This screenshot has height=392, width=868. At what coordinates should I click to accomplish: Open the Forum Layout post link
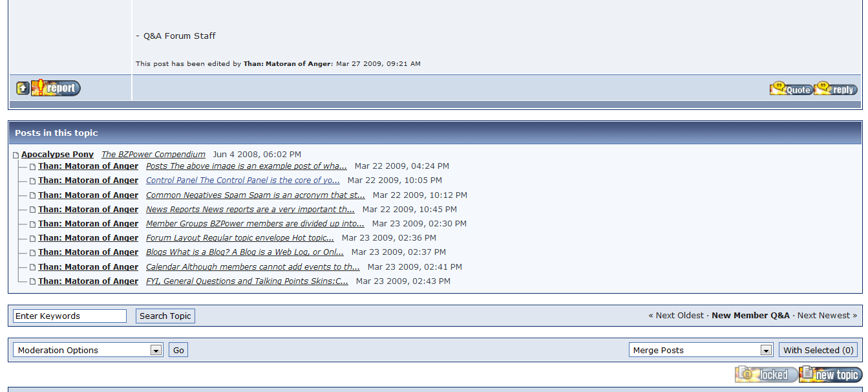[x=240, y=237]
